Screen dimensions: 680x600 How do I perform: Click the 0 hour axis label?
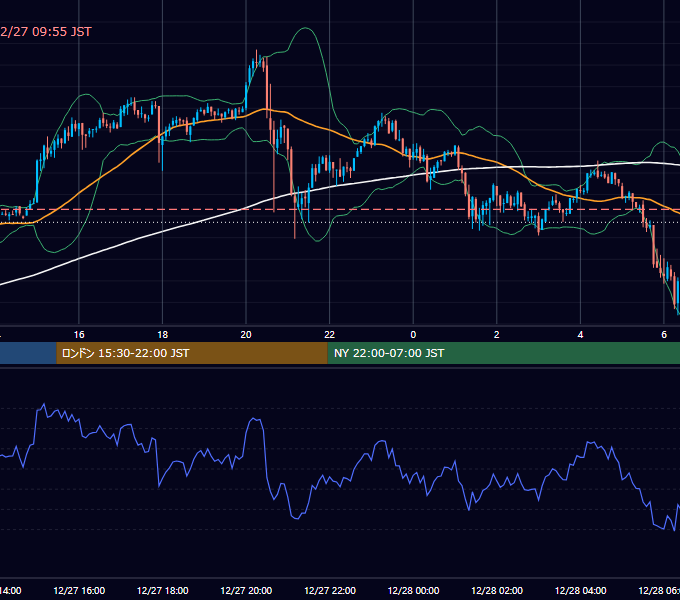tap(413, 335)
